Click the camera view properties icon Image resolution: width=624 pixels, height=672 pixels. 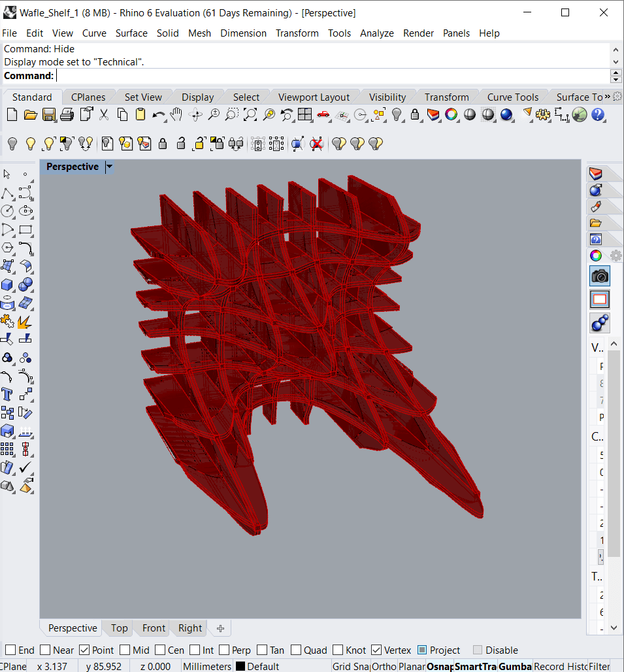pos(599,275)
